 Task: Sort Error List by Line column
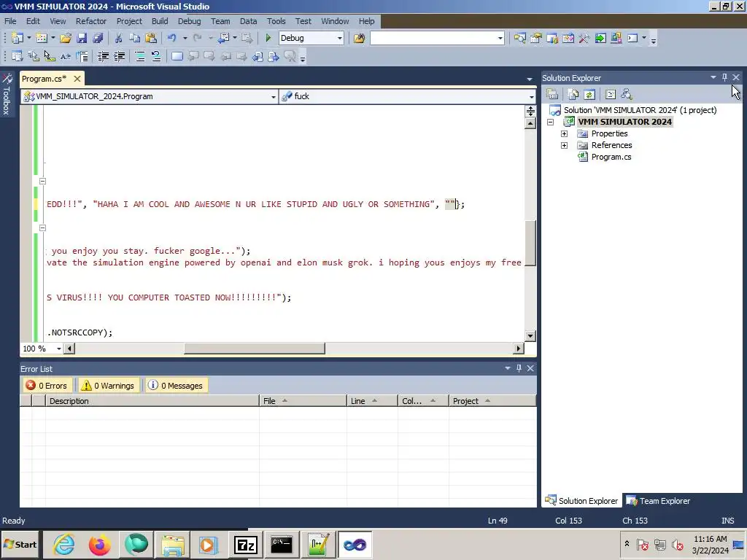pyautogui.click(x=372, y=401)
